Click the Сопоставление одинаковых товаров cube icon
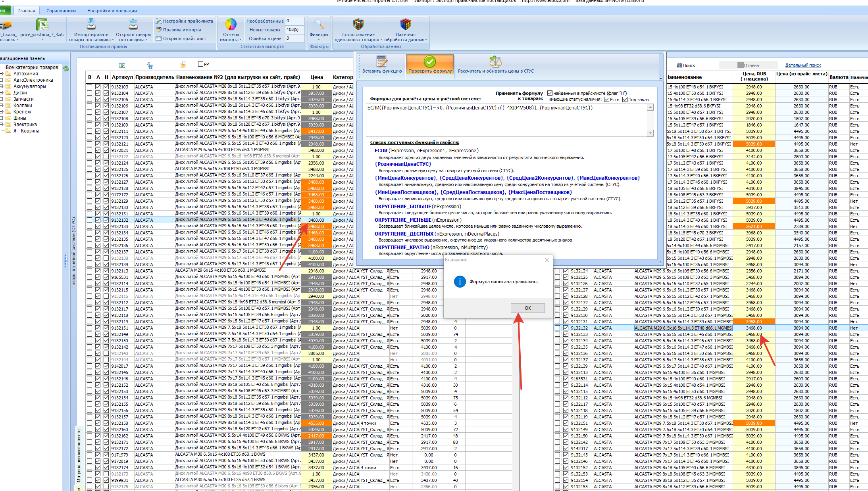This screenshot has width=868, height=491. point(358,24)
